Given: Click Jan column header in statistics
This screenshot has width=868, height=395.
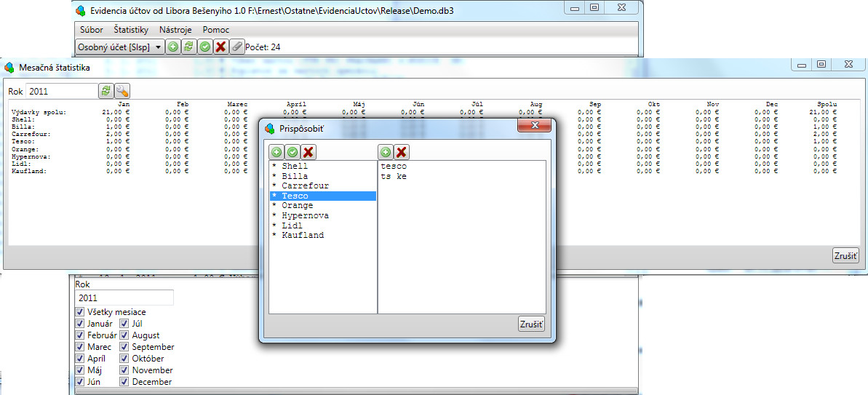Looking at the screenshot, I should tap(124, 104).
